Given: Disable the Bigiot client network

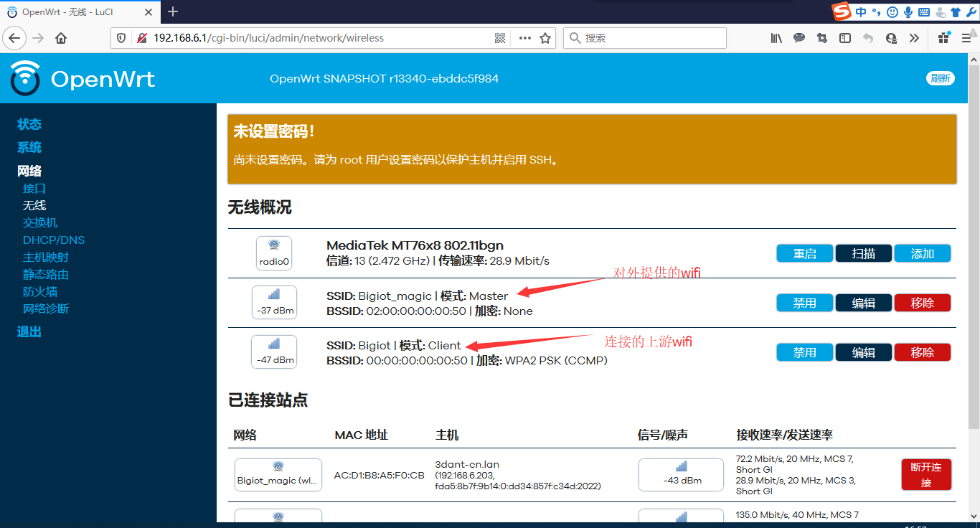Looking at the screenshot, I should pyautogui.click(x=804, y=352).
